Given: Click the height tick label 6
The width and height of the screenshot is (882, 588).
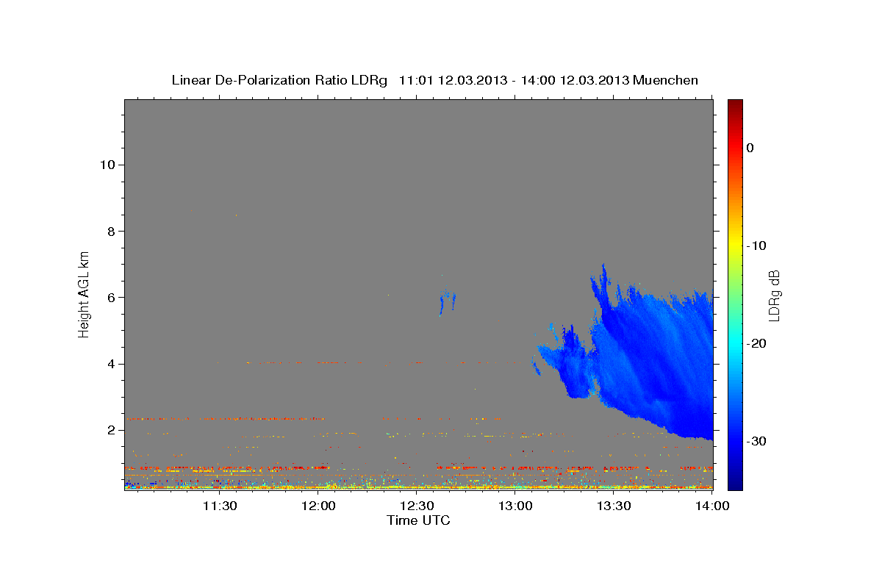Looking at the screenshot, I should coord(110,297).
